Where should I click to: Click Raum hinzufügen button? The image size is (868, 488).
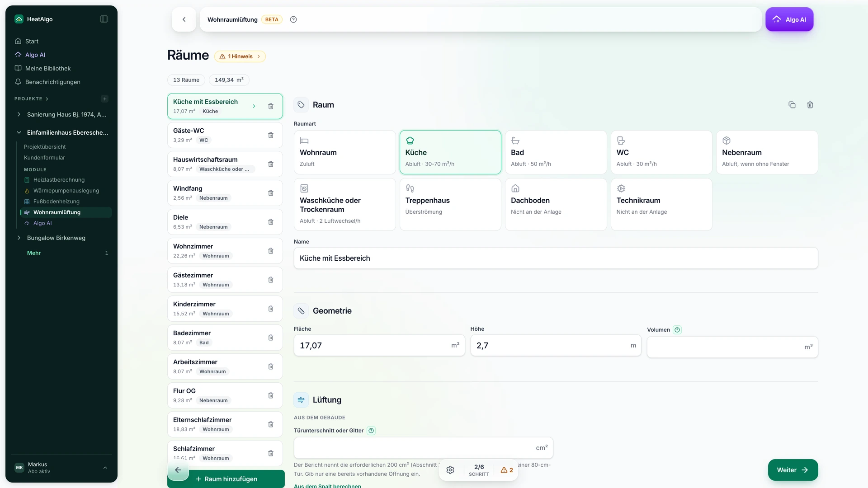pyautogui.click(x=226, y=479)
